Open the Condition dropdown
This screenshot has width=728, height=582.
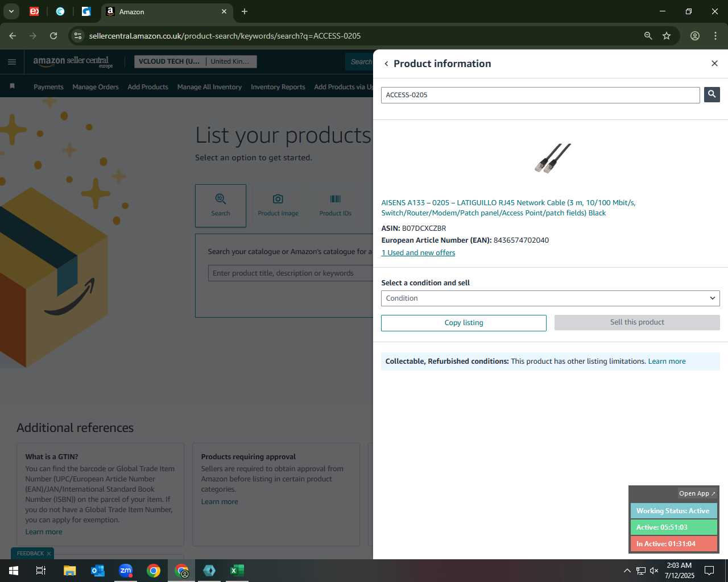550,298
